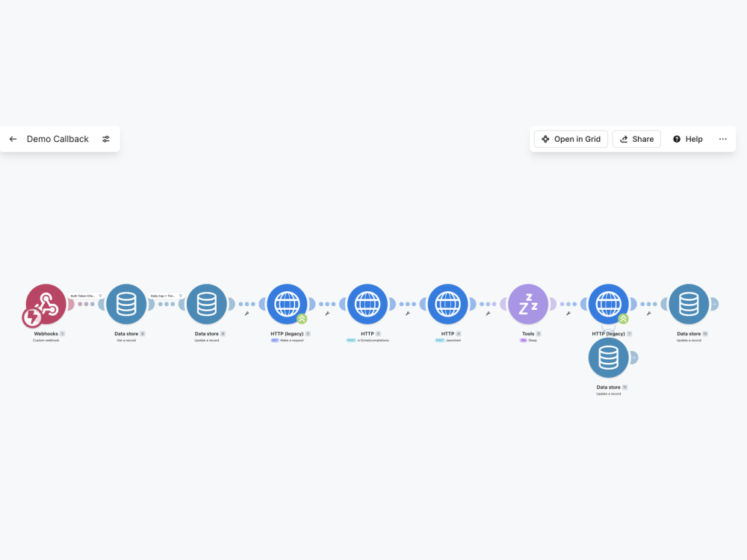Click the Share button

tap(636, 139)
